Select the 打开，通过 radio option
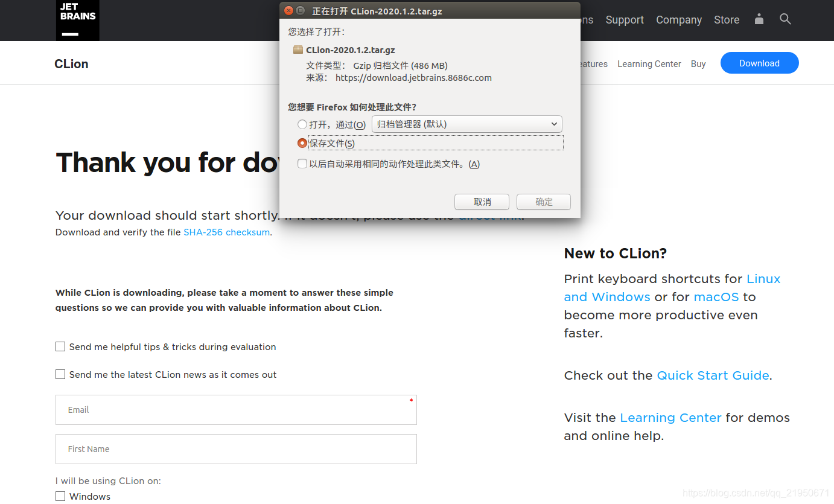Screen dimensions: 834x504 pos(302,125)
